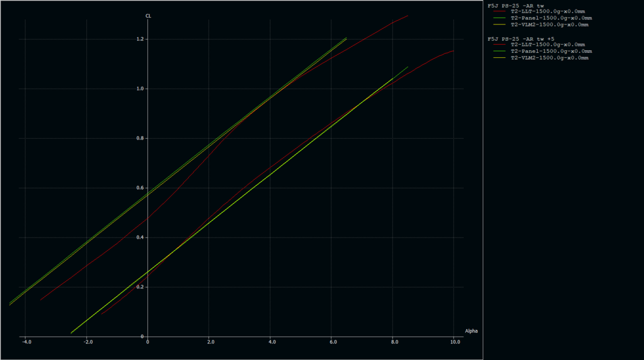Select T2-LLT label in the "tw +5" group
Viewport: 644px width, 360px height.
click(x=549, y=45)
